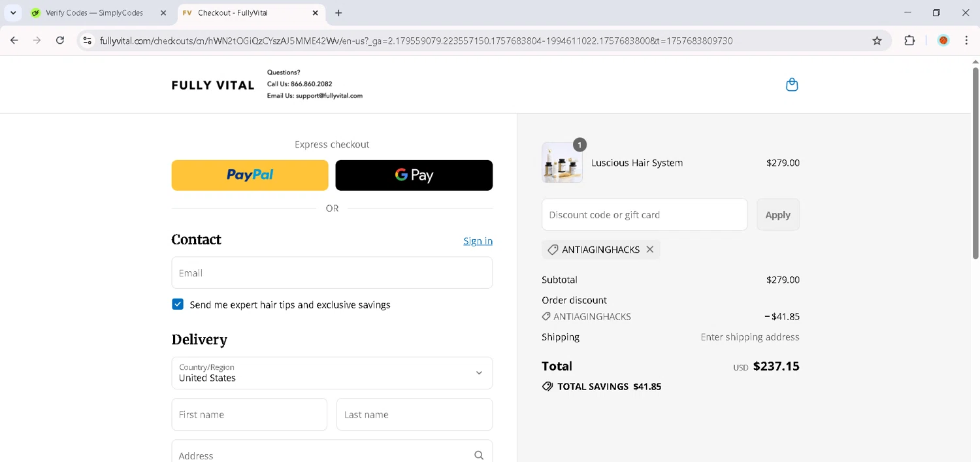Focus the Discount code or gift card field
This screenshot has width=980, height=462.
644,215
